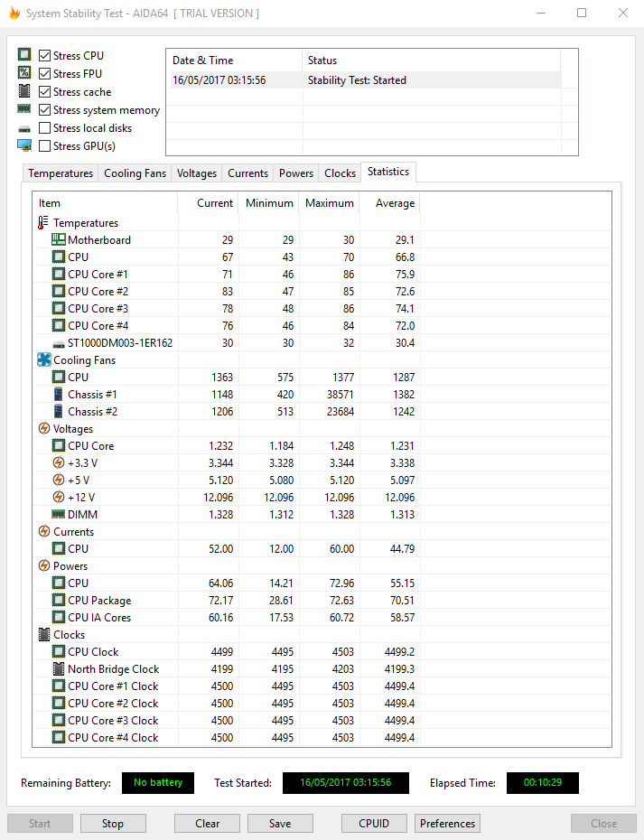Select the Statistics tab
This screenshot has height=840, width=644.
tap(388, 172)
